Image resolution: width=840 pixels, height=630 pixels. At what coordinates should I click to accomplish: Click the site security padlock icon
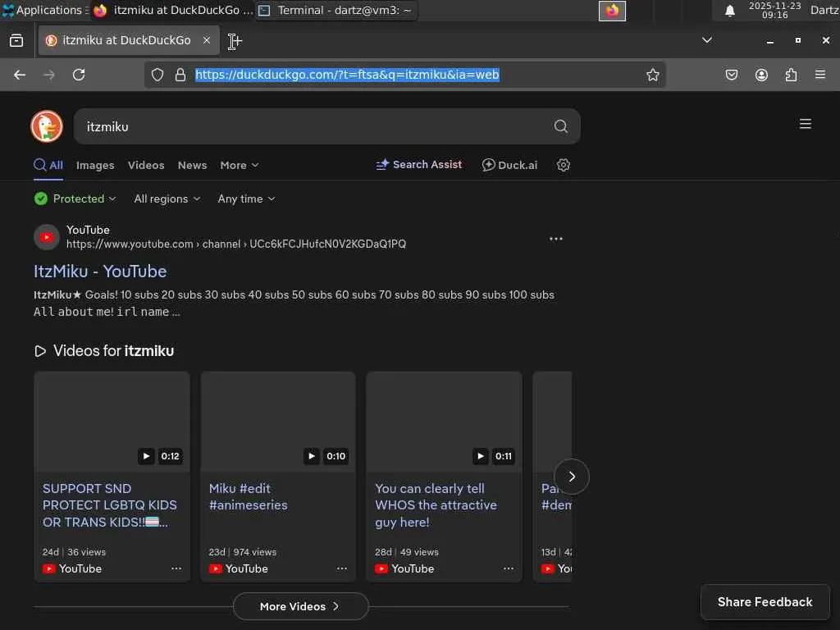tap(180, 75)
